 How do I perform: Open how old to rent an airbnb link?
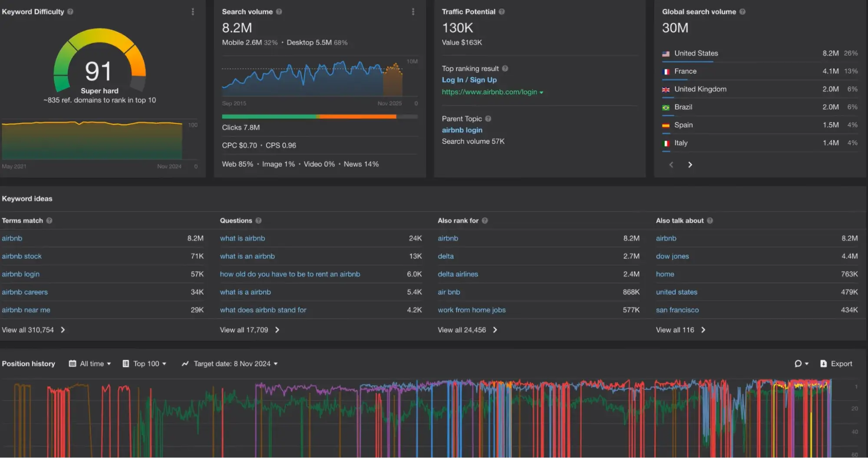290,274
